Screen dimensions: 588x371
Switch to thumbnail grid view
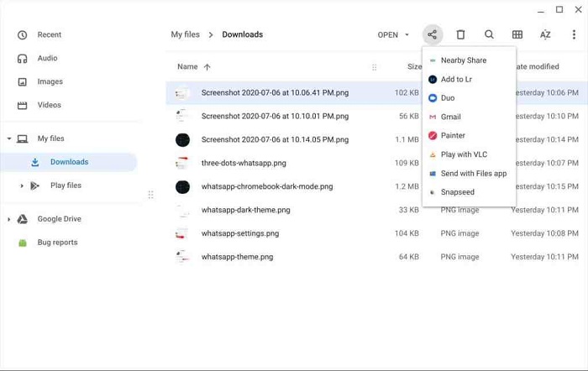[517, 34]
